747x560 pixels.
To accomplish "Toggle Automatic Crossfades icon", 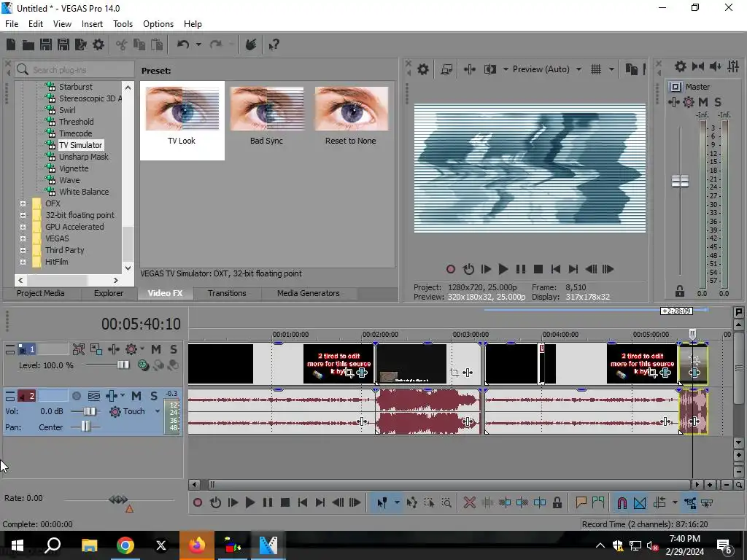I will pyautogui.click(x=640, y=502).
